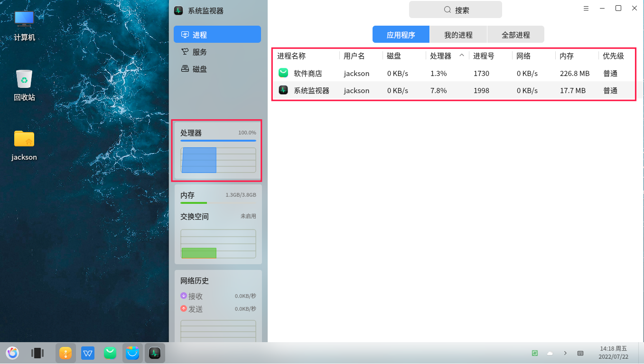Sort by the 网络 column header
This screenshot has width=644, height=364.
523,56
